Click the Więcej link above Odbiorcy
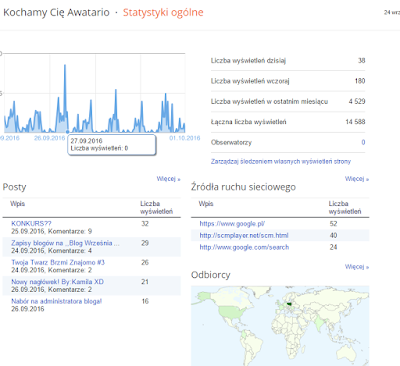Screen dimensions: 400x366 [x=357, y=267]
